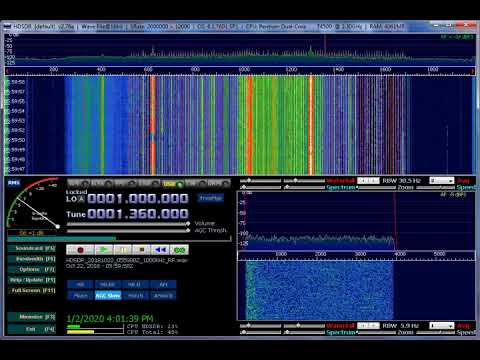Open the upper RBW 30.5 Hz dropdown

click(x=368, y=181)
